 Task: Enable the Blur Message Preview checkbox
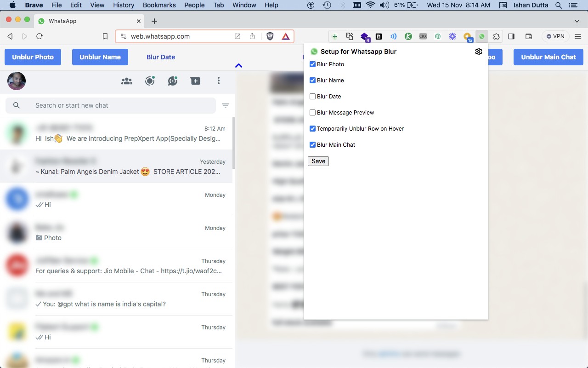[313, 113]
